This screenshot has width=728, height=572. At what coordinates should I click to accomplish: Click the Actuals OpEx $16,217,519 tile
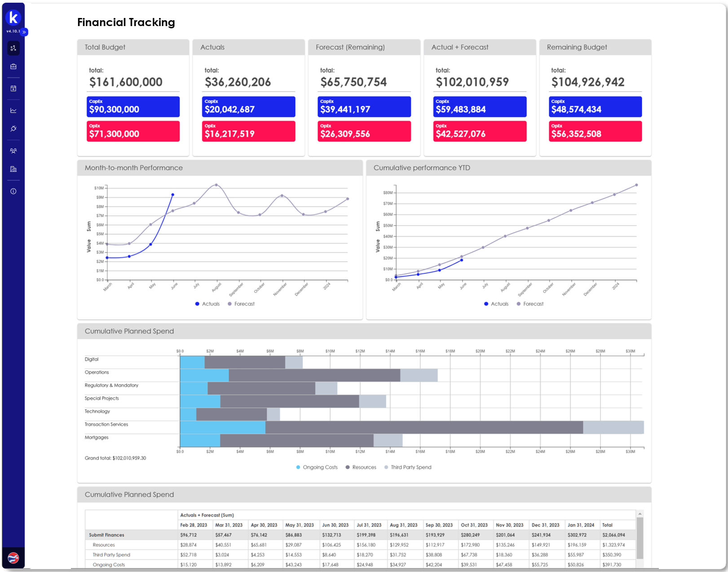[x=248, y=131]
